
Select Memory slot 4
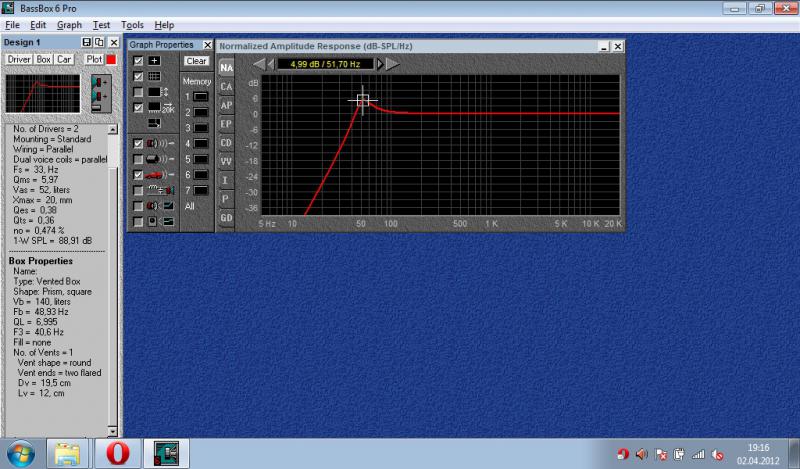click(x=201, y=144)
